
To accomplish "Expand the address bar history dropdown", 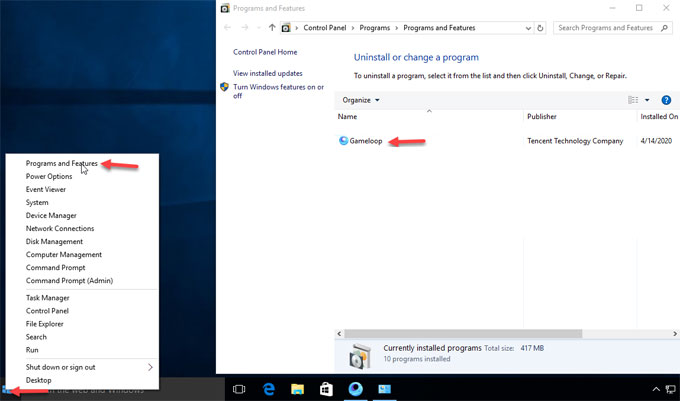I will (x=528, y=28).
